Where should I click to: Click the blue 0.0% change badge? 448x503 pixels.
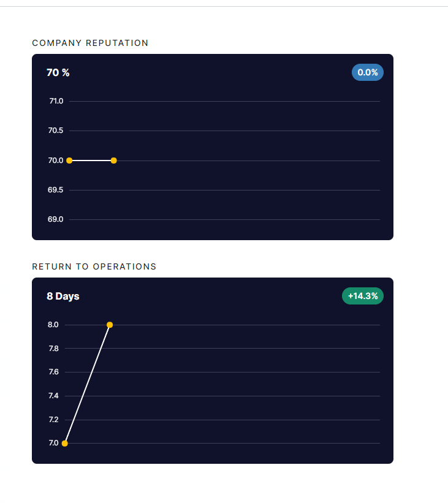(368, 72)
